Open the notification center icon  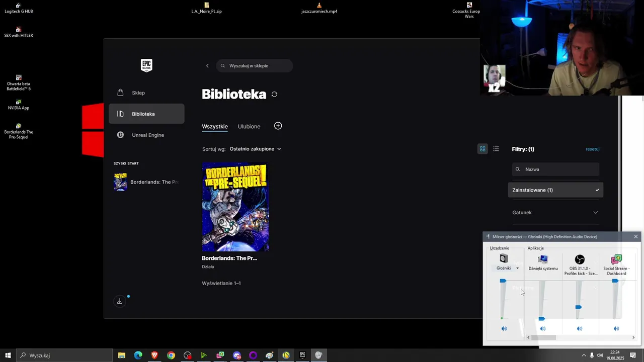[x=633, y=355]
